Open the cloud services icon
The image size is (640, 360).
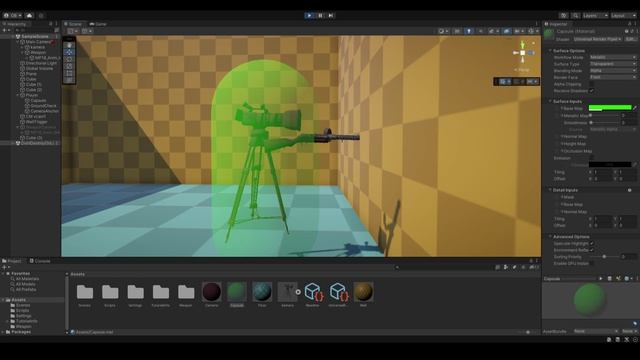click(29, 16)
